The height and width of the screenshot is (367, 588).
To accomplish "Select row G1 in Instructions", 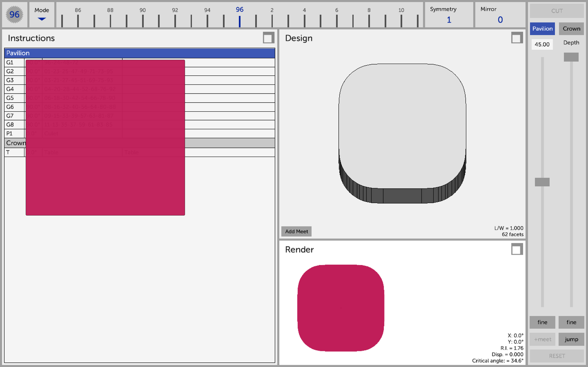I will [x=140, y=62].
